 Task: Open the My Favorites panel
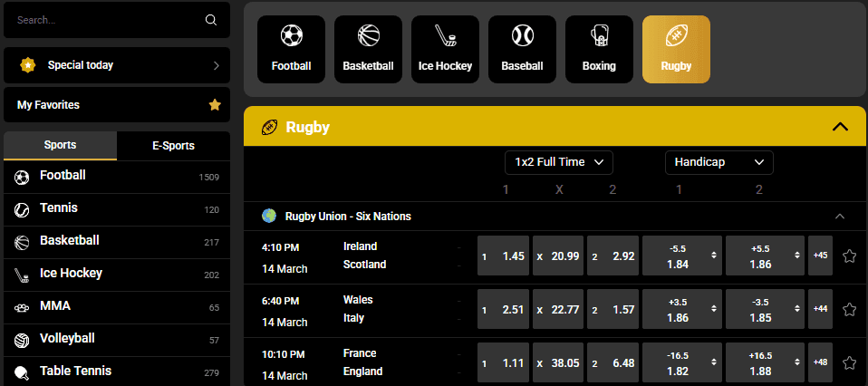click(x=117, y=105)
